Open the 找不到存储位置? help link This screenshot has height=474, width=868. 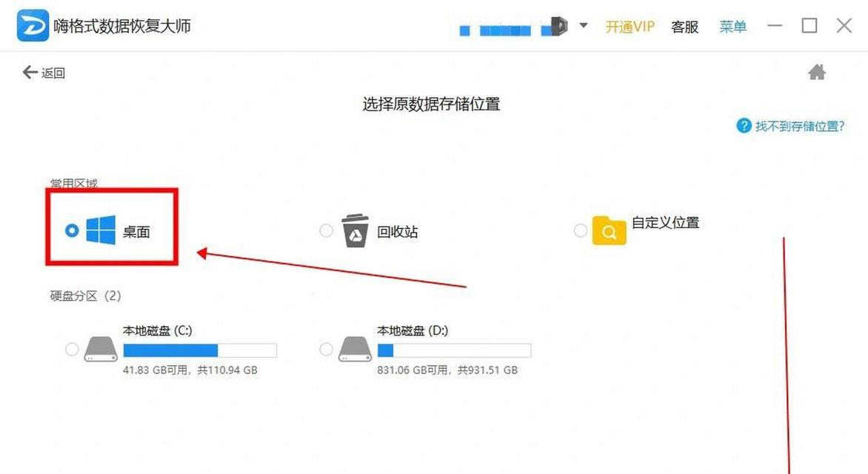pos(800,126)
